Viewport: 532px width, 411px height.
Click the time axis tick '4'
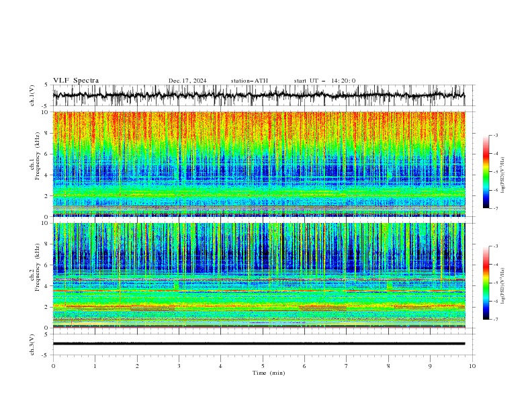pos(220,366)
